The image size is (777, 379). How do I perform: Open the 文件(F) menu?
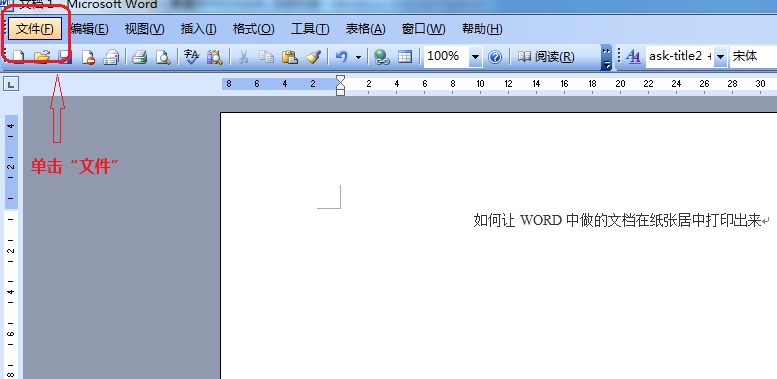point(35,29)
